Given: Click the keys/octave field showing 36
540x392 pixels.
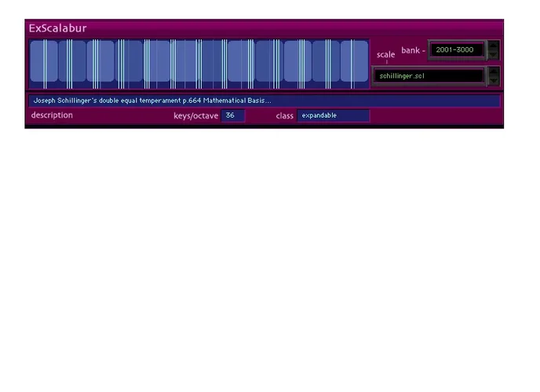Looking at the screenshot, I should coord(233,115).
